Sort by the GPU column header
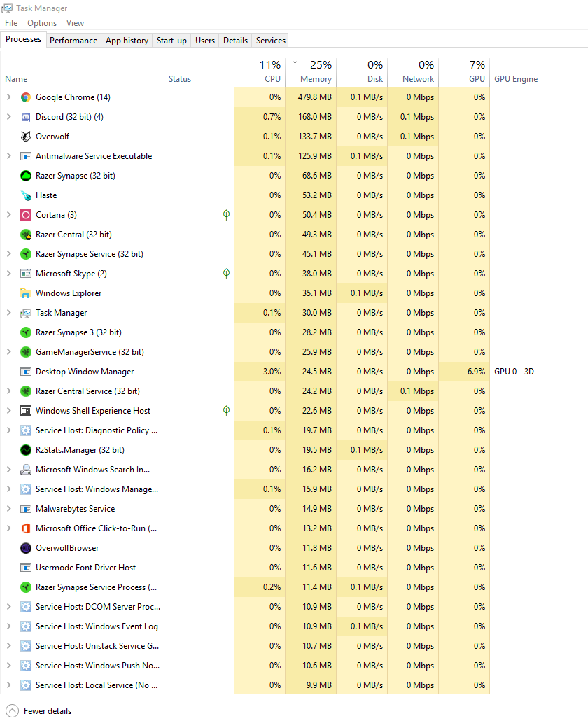The width and height of the screenshot is (588, 728). pos(464,72)
